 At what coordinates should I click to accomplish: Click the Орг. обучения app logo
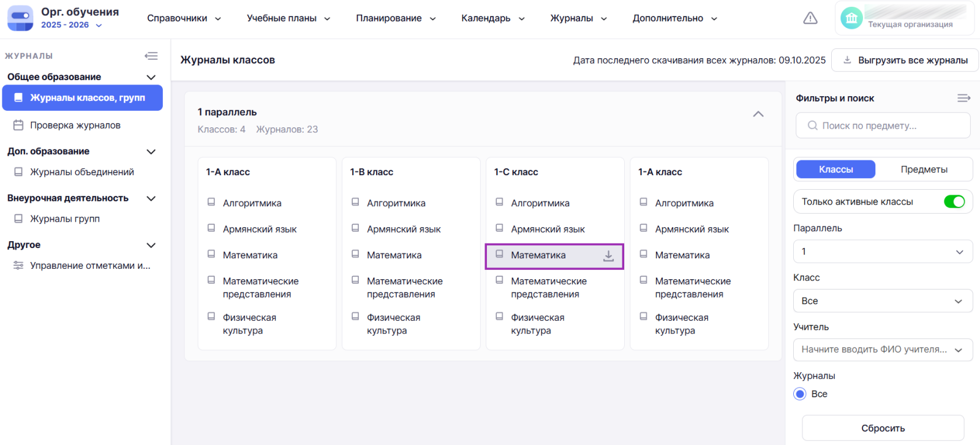20,18
